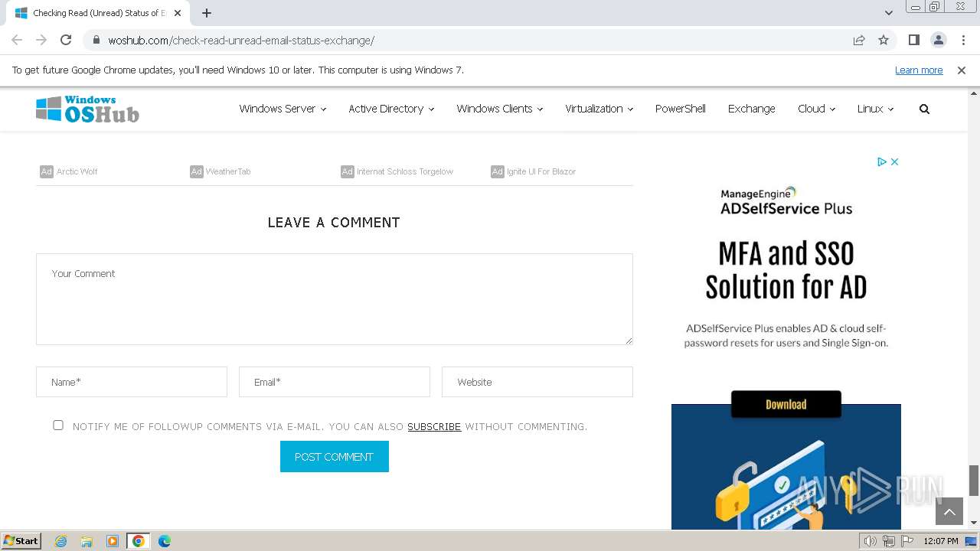Open a new browser tab

207,13
